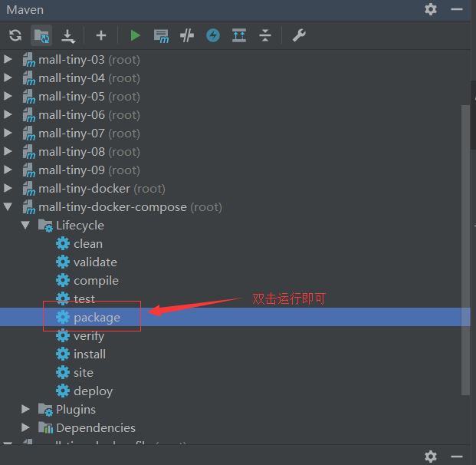
Task: Select the mall-tiny-03 (root) label
Action: pyautogui.click(x=89, y=60)
